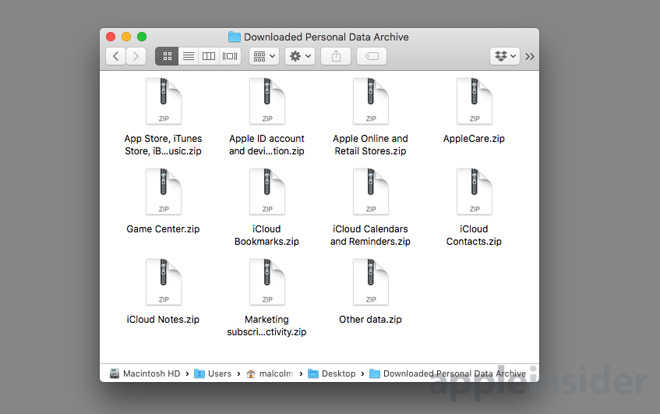Open the Dropbox toolbar dropdown
The height and width of the screenshot is (414, 660).
(x=505, y=56)
